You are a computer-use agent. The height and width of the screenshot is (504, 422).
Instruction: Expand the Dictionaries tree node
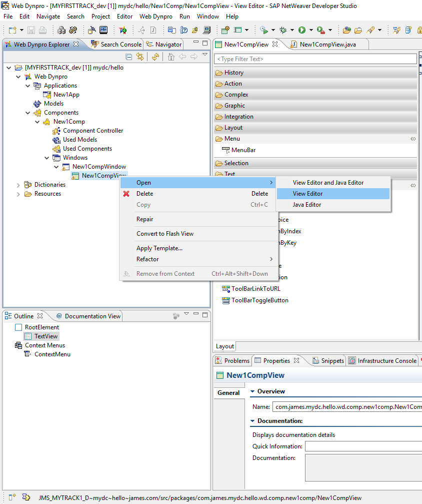tap(18, 185)
